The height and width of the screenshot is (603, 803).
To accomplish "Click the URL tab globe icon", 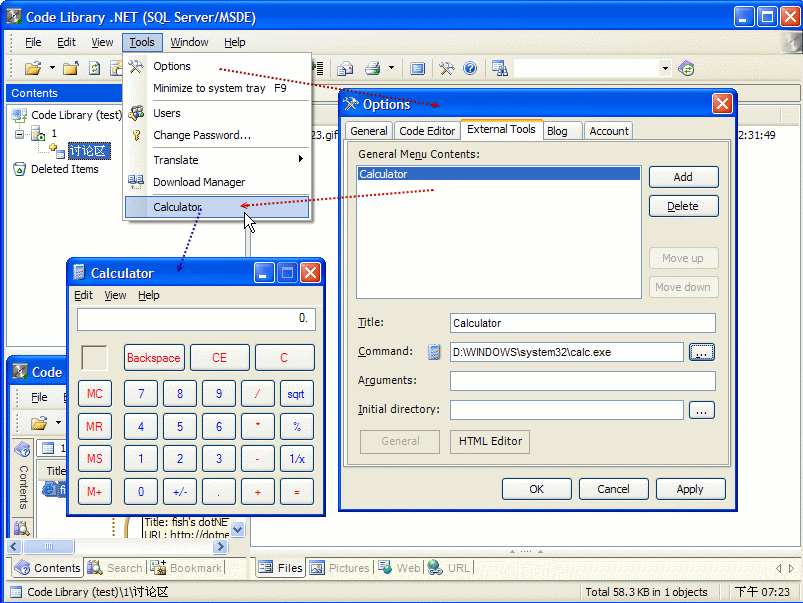I will tap(435, 567).
